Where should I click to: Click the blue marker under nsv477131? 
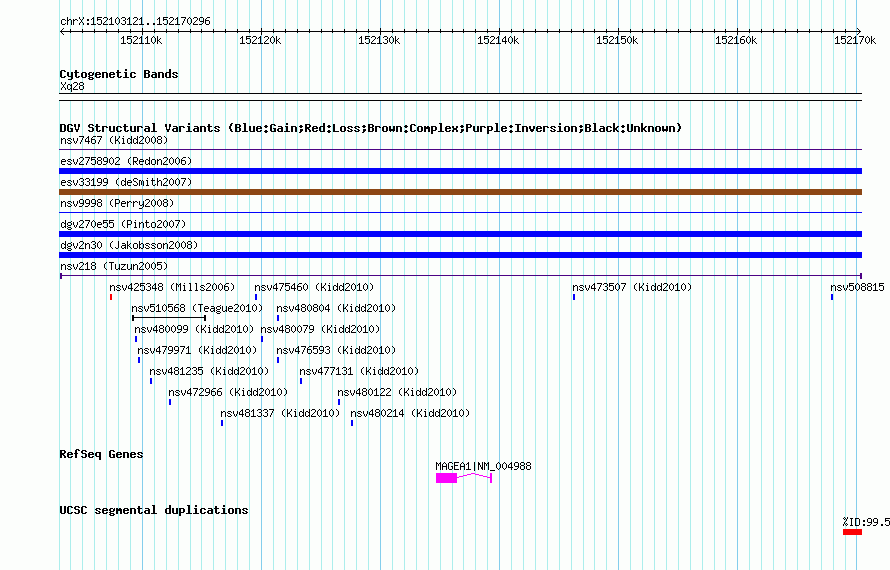tap(301, 381)
